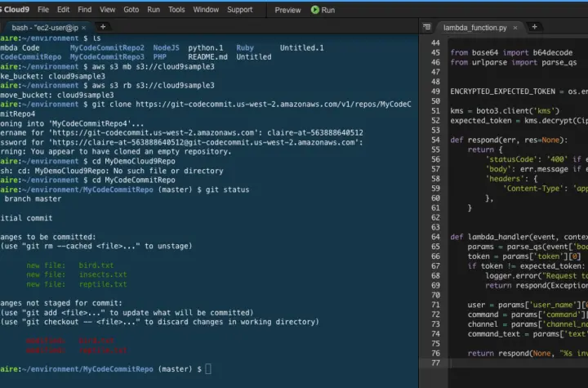Select the bash ec2-user terminal tab
The width and height of the screenshot is (588, 388).
click(45, 28)
